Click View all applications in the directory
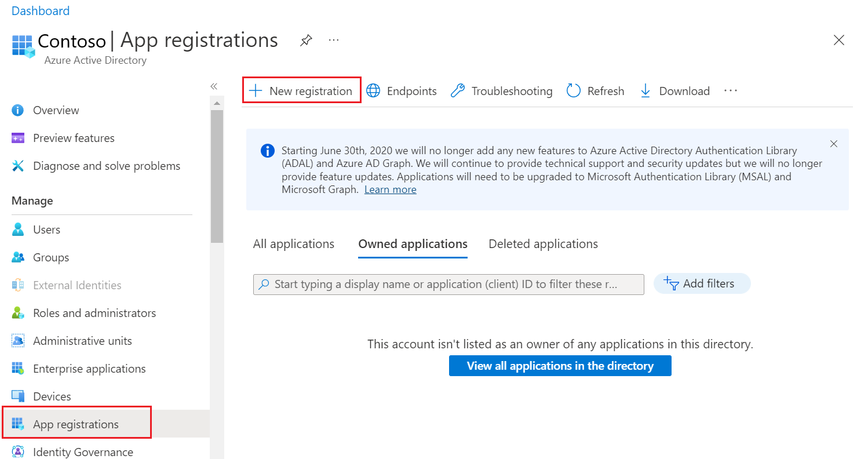The height and width of the screenshot is (459, 868). [560, 366]
